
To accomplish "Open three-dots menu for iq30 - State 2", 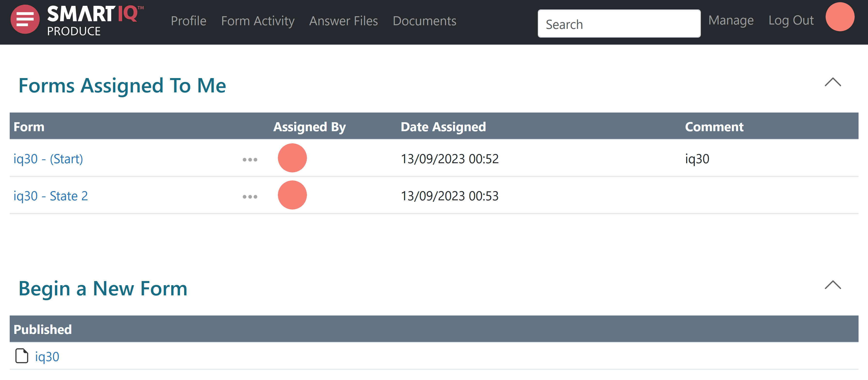I will (250, 197).
